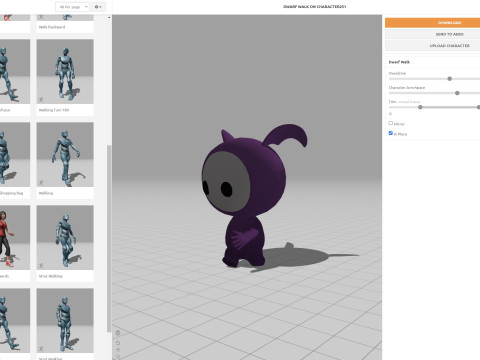The width and height of the screenshot is (480, 360).
Task: Click the Trim slider left handle
Action: [420, 107]
